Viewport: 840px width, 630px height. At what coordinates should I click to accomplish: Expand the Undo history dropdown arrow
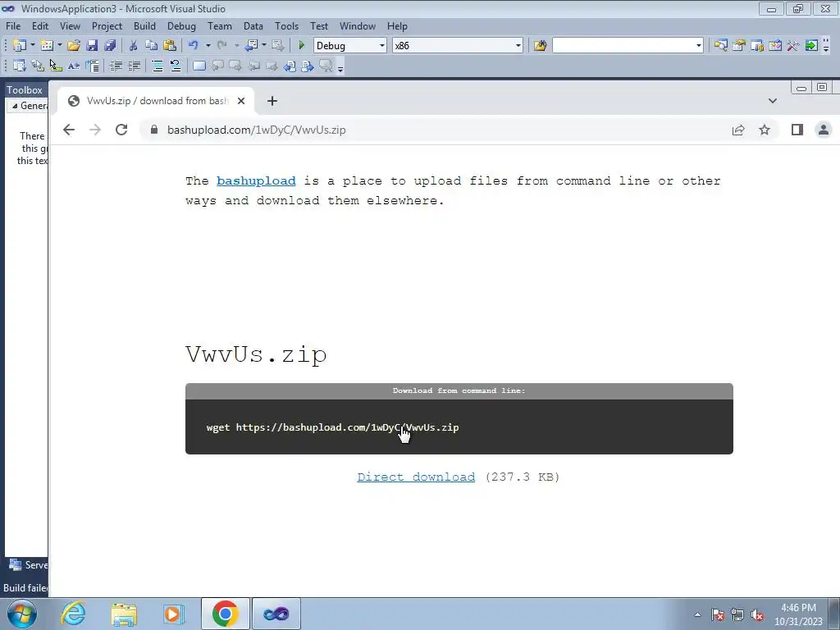(x=208, y=46)
